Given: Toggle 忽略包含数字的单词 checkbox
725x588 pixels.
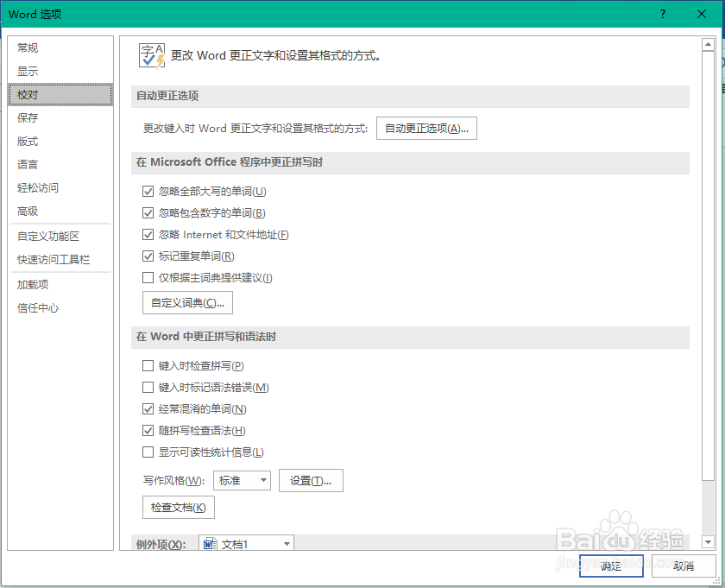Looking at the screenshot, I should 148,212.
